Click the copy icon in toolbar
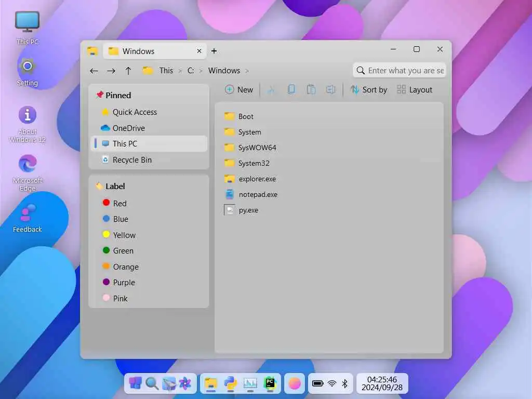Viewport: 532px width, 399px height. (291, 89)
